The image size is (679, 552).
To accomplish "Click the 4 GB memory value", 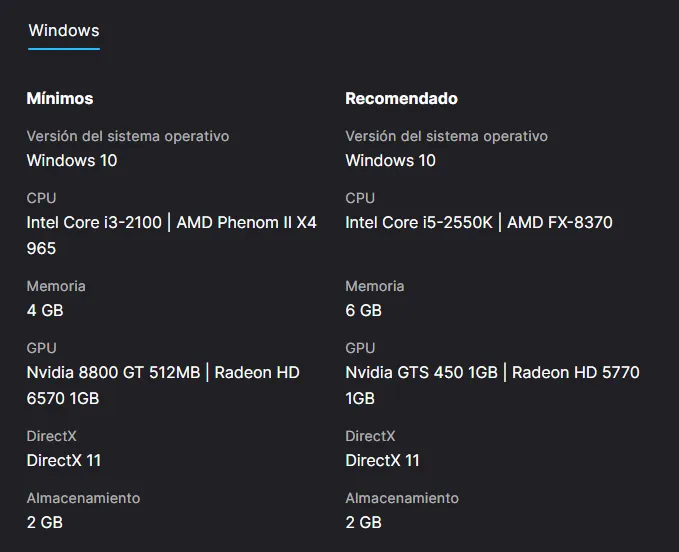I will pyautogui.click(x=45, y=310).
